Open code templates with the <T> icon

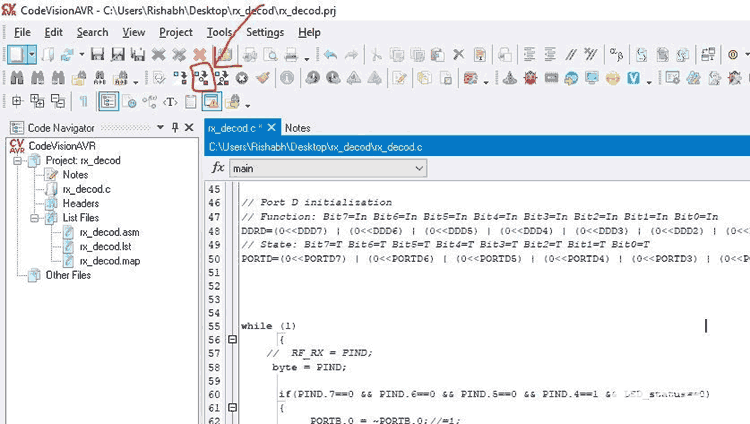(x=170, y=101)
